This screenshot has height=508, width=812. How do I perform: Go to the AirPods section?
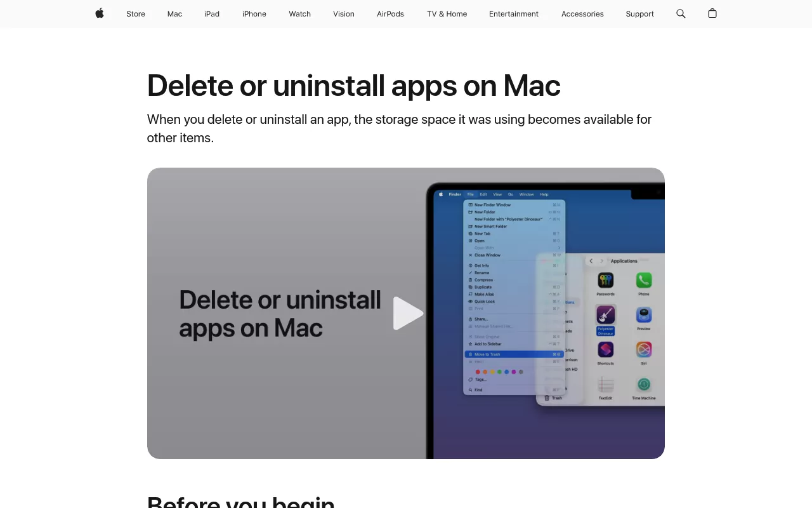390,14
